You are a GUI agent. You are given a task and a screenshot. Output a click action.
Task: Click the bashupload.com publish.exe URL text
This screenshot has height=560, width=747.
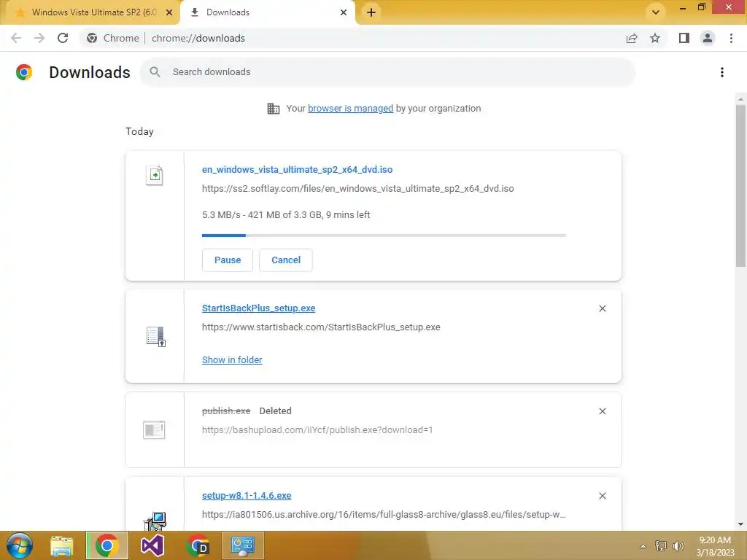point(317,430)
